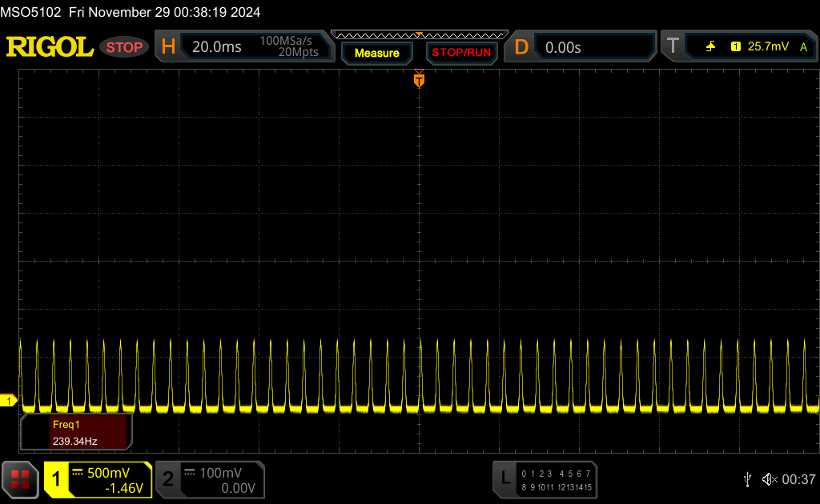This screenshot has width=820, height=504.
Task: Click the STOP/RUN button
Action: (x=461, y=53)
